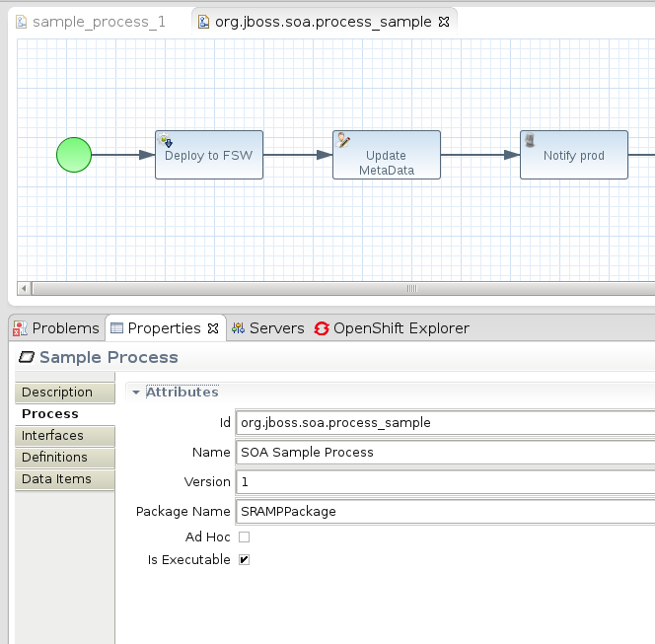Click the canvas scroll left arrow
Viewport: 655px width, 644px height.
[x=24, y=288]
